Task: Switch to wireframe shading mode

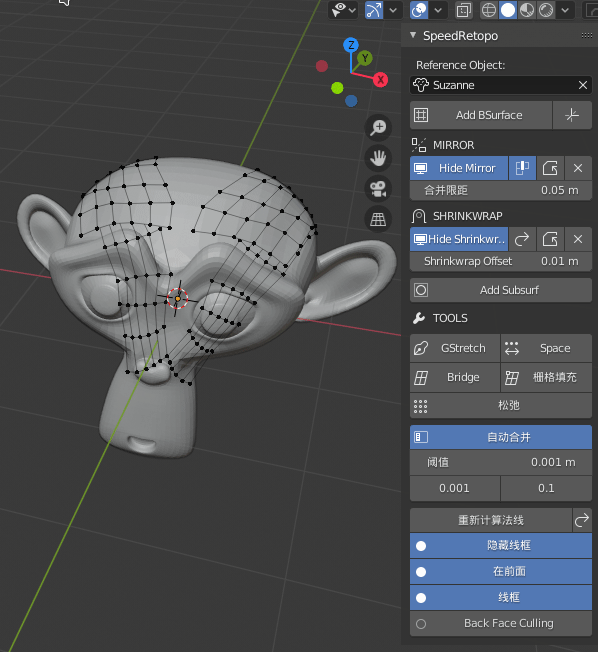Action: (x=489, y=10)
